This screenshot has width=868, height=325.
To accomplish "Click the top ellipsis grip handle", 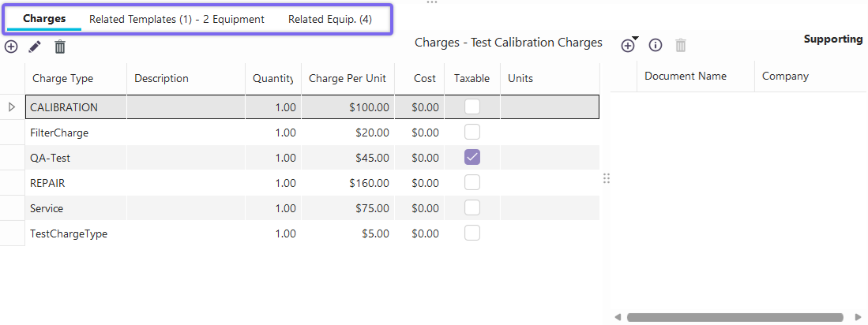I will tap(432, 3).
